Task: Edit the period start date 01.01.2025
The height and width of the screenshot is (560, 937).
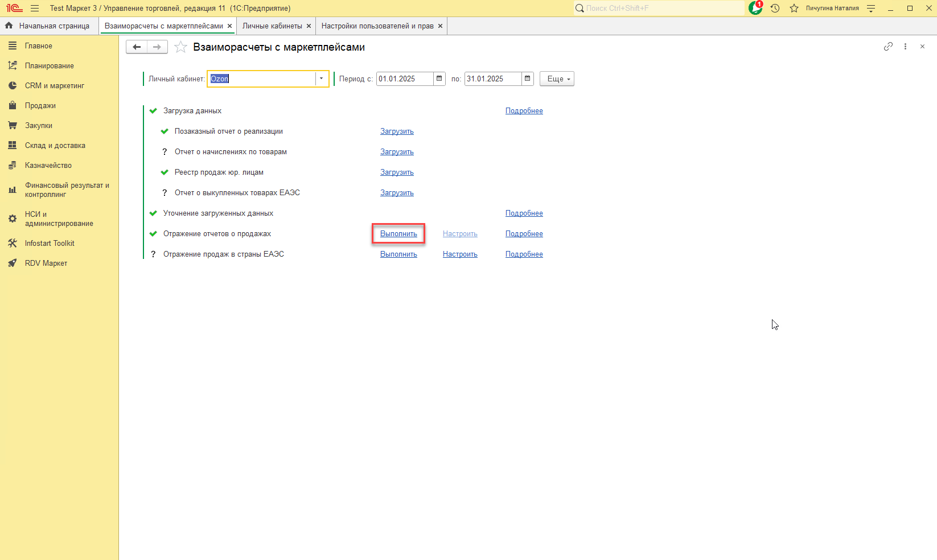Action: coord(405,79)
